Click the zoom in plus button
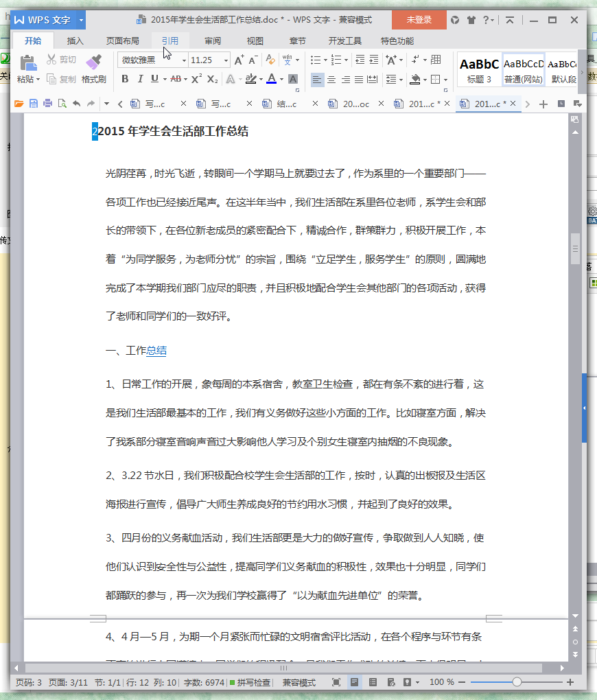The image size is (597, 700). [x=570, y=682]
